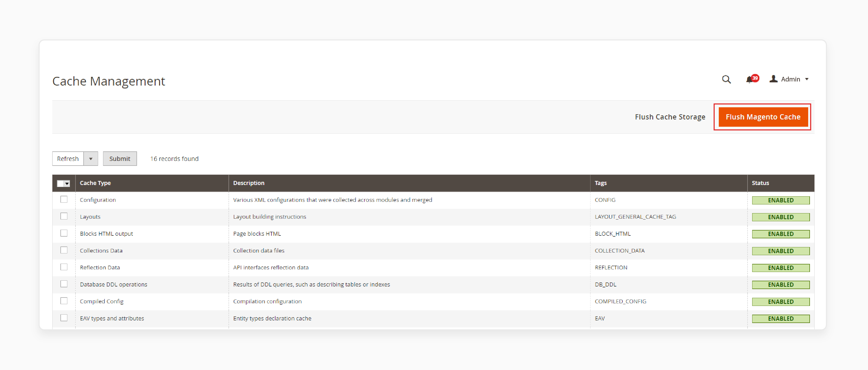This screenshot has height=370, width=868.
Task: Open the search magnifier icon
Action: (726, 79)
